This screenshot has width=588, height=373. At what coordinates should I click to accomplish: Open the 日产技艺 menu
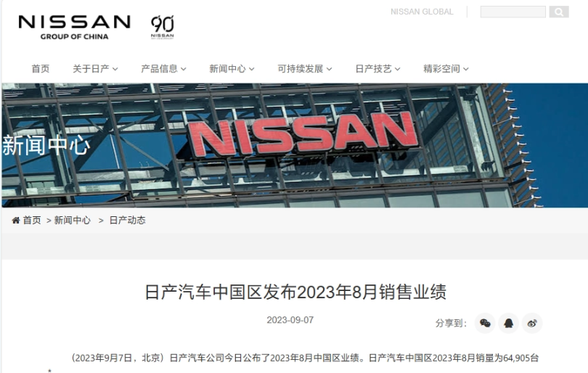[x=377, y=69]
